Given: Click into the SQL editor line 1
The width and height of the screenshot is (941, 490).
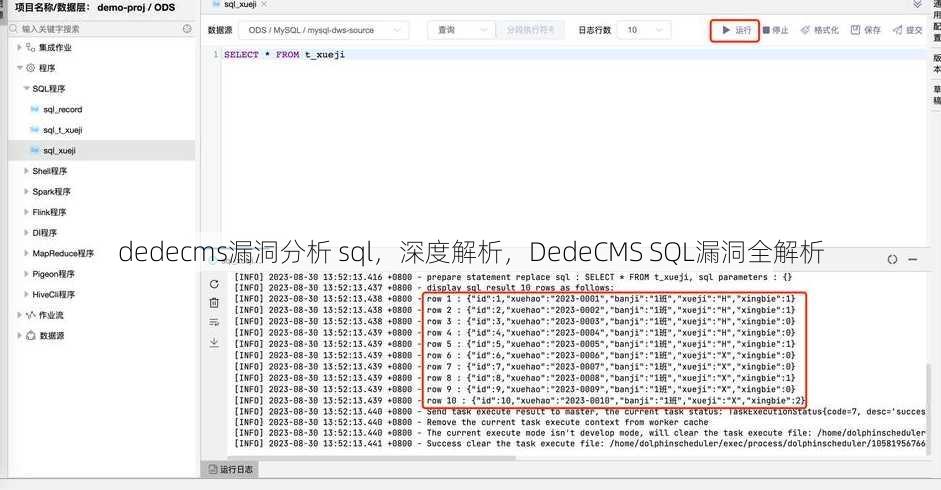Looking at the screenshot, I should (573, 55).
